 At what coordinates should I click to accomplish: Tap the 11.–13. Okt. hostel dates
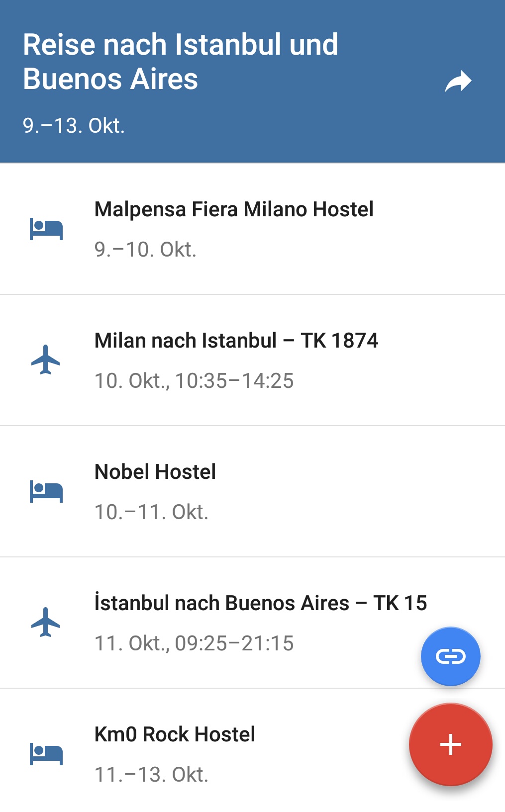point(151,775)
